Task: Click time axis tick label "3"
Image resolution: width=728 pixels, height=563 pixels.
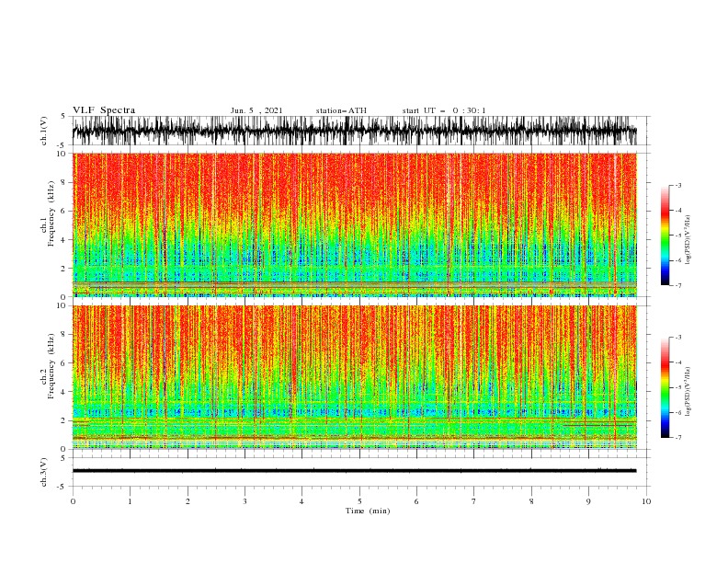Action: click(x=245, y=501)
